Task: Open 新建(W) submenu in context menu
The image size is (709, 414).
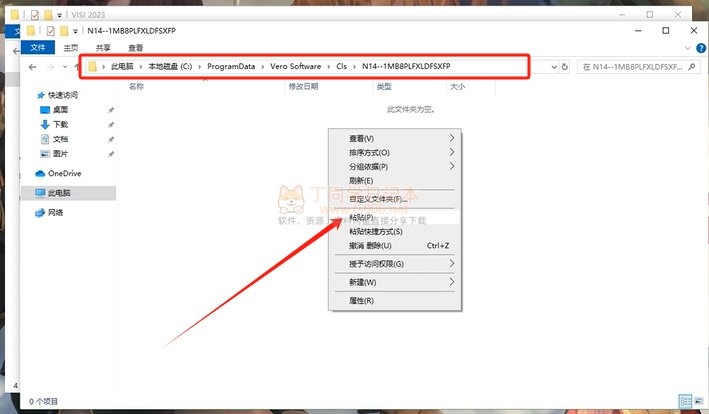Action: point(395,282)
